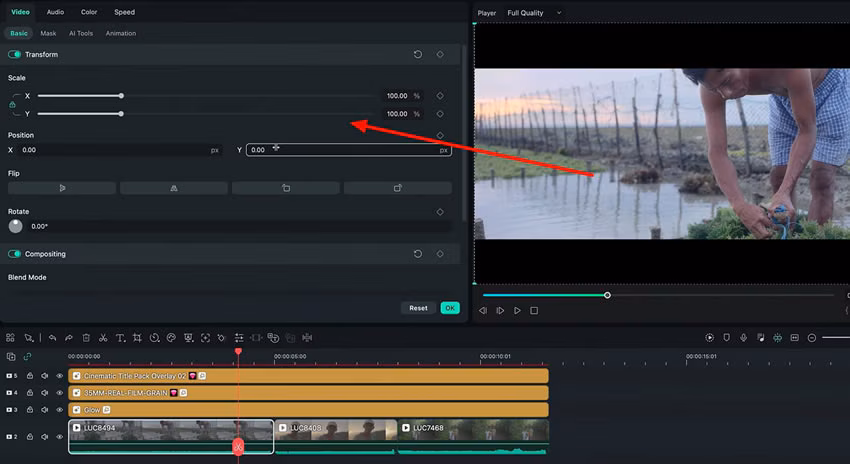
Task: Select the pointer selection tool in toolbar
Action: [29, 338]
